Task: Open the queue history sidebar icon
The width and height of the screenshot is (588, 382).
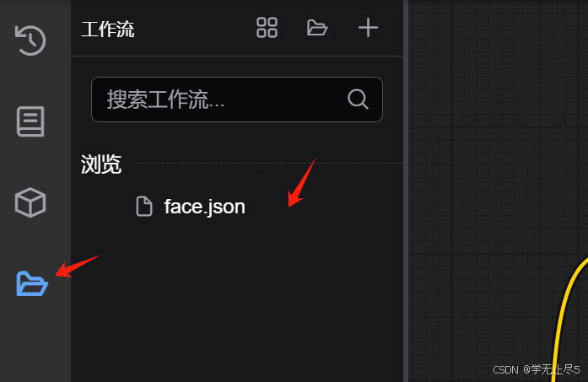Action: pyautogui.click(x=30, y=40)
